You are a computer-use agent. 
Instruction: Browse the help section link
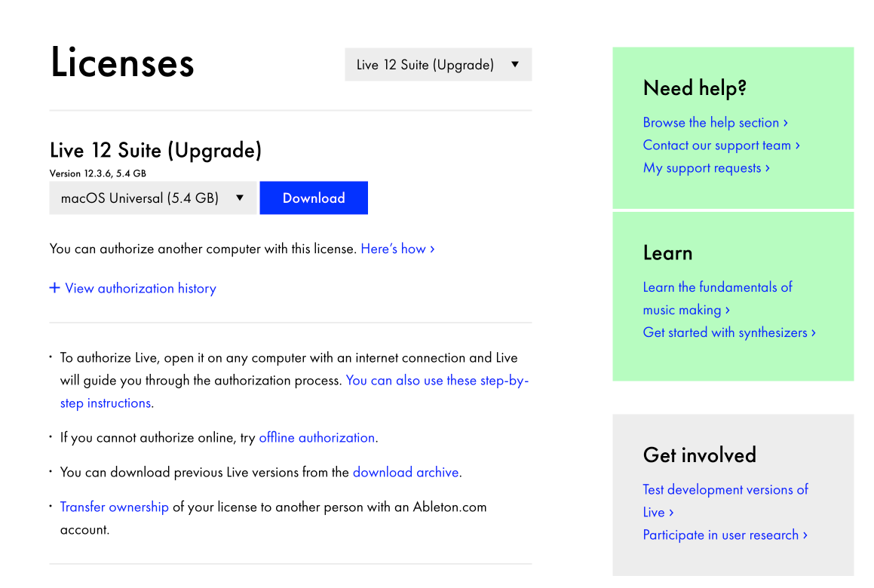tap(715, 123)
